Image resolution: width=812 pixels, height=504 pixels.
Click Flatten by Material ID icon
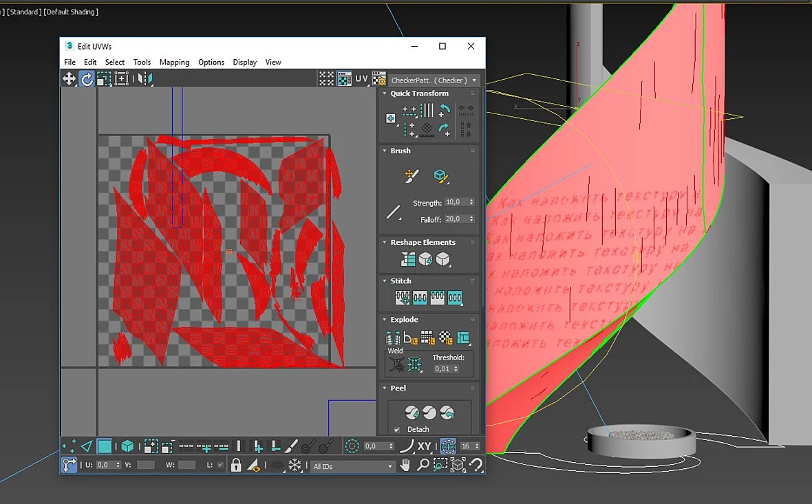point(445,338)
